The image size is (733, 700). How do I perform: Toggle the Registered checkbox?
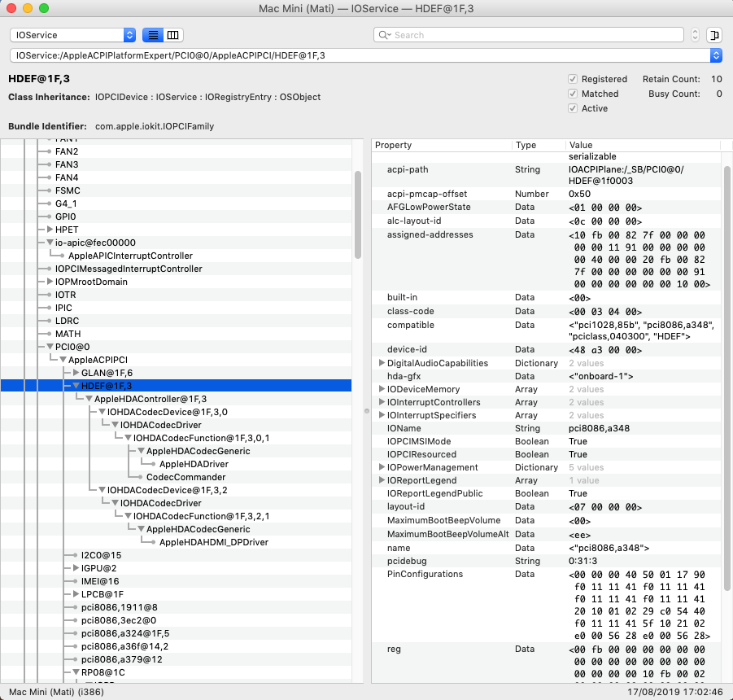pyautogui.click(x=572, y=79)
